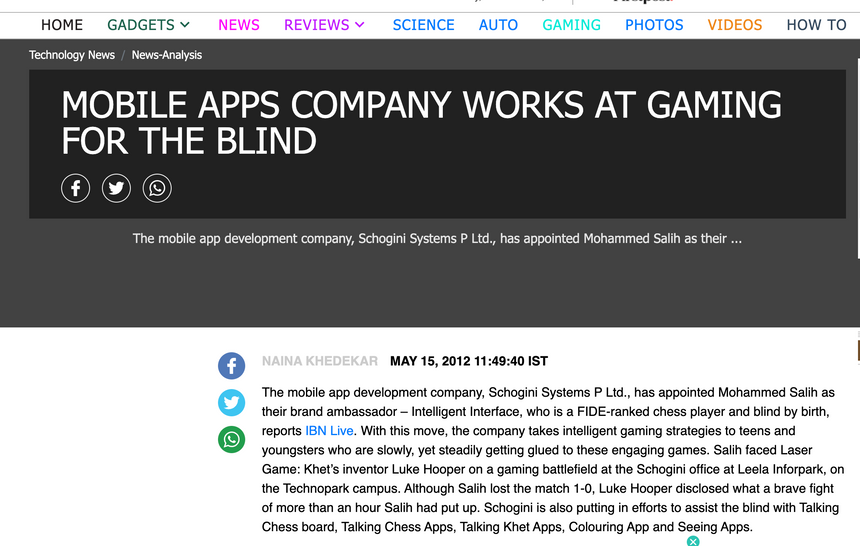Open the How To section
Viewport: 860px width, 546px height.
pyautogui.click(x=816, y=25)
